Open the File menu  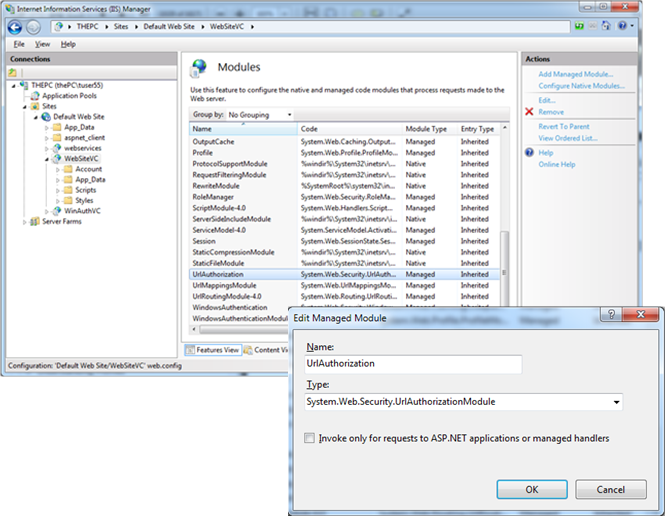pyautogui.click(x=19, y=44)
